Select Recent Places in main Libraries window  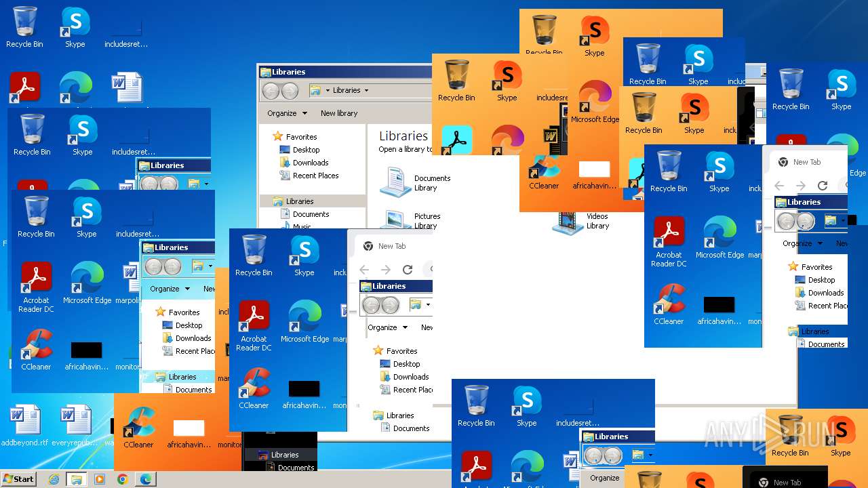(x=309, y=176)
